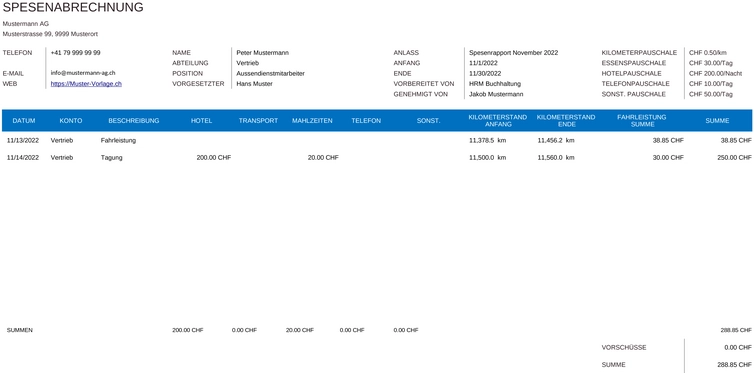Select the Tagung description cell
Viewport: 754px width, 373px height.
(x=112, y=158)
